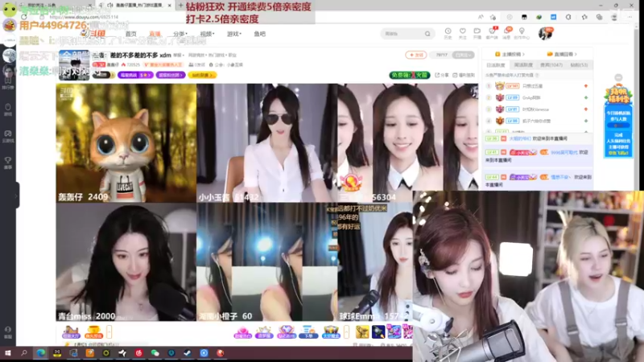
Task: Open the left sidebar customer service icon
Action: click(8, 332)
